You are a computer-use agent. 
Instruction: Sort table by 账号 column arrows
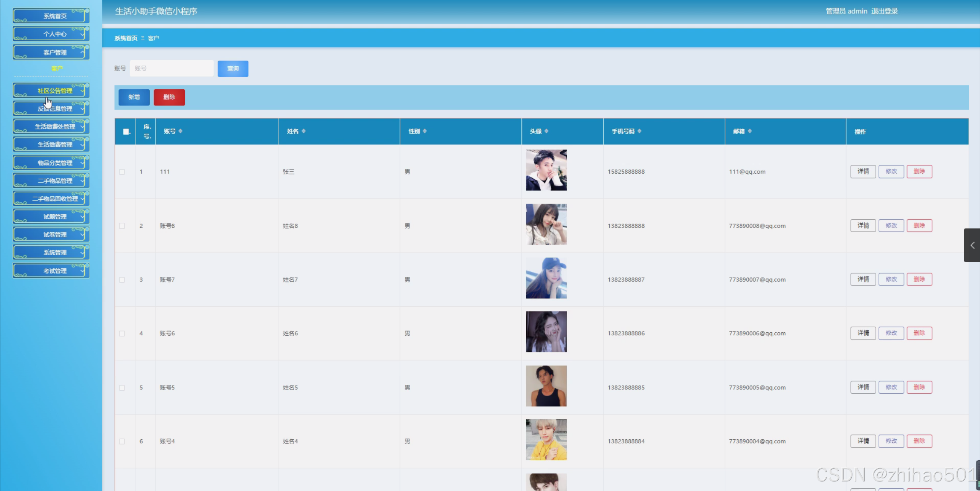coord(180,131)
